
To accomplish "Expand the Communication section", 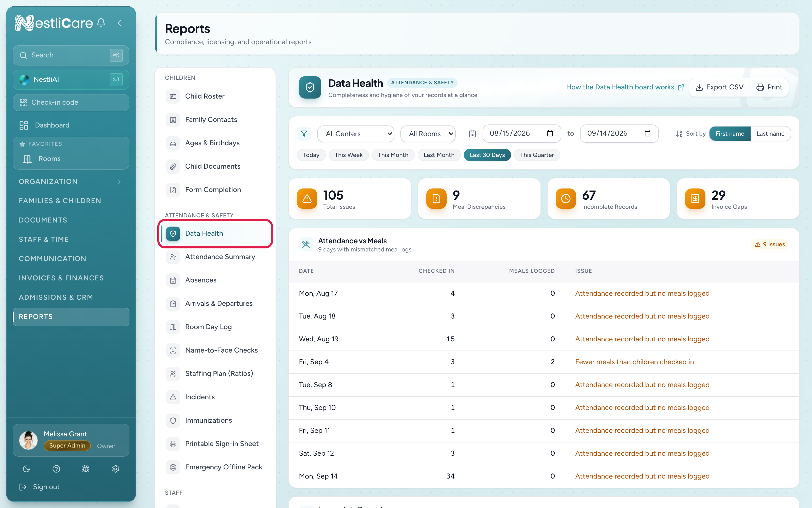I will click(x=71, y=259).
